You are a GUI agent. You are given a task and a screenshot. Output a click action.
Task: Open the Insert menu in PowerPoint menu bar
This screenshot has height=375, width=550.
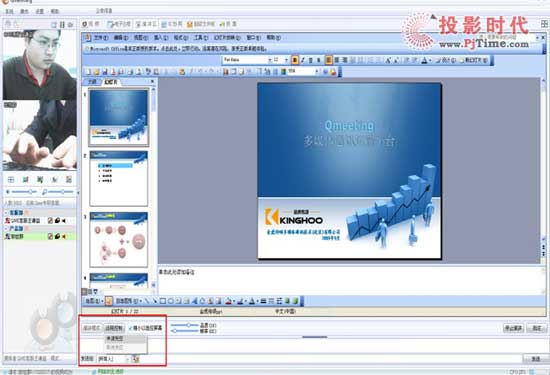[x=161, y=38]
